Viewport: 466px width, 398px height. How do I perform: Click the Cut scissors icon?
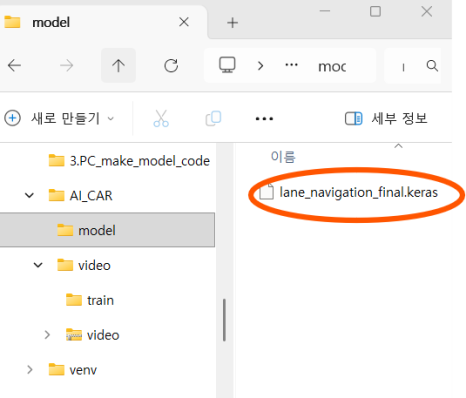click(161, 118)
